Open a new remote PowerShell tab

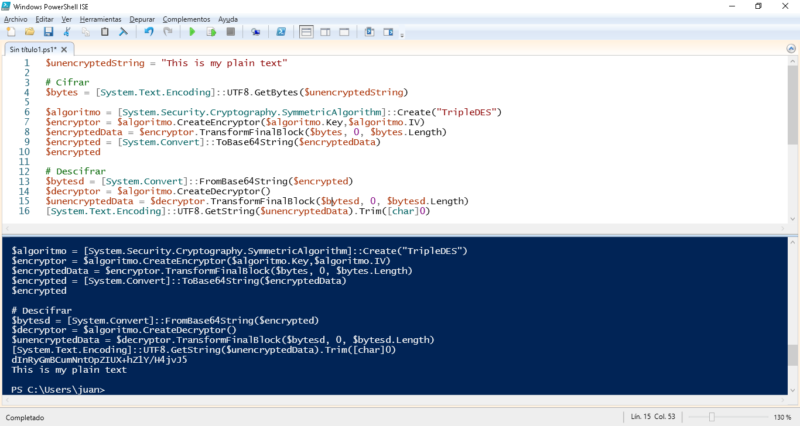click(x=256, y=32)
